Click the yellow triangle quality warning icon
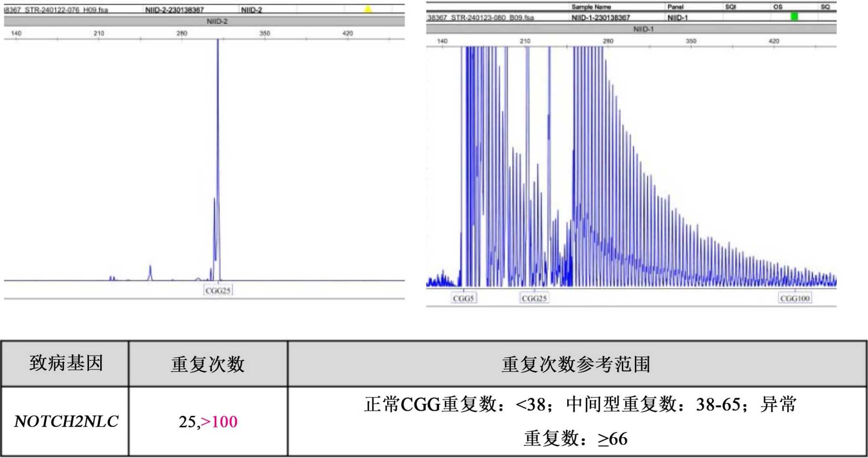This screenshot has width=868, height=458. [x=368, y=9]
